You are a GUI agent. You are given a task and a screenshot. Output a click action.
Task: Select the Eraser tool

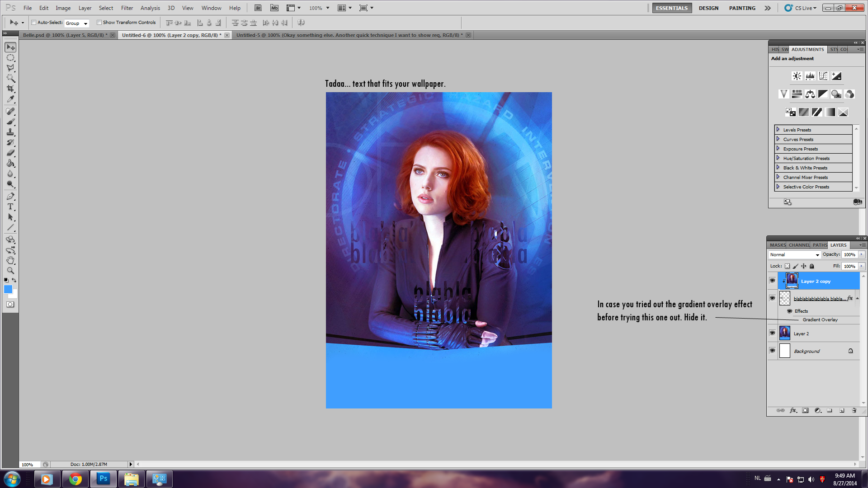(x=10, y=153)
